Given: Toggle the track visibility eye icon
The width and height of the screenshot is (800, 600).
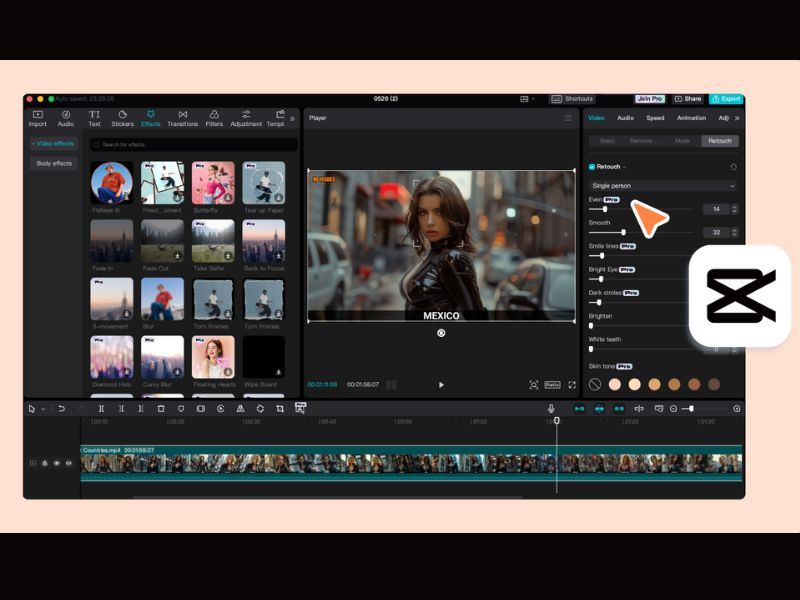Looking at the screenshot, I should (x=57, y=463).
